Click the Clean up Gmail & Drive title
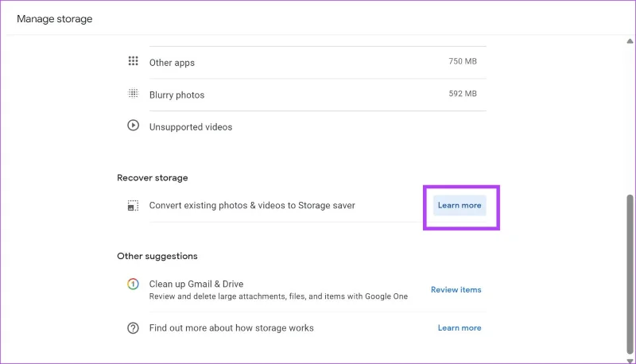 pyautogui.click(x=196, y=284)
